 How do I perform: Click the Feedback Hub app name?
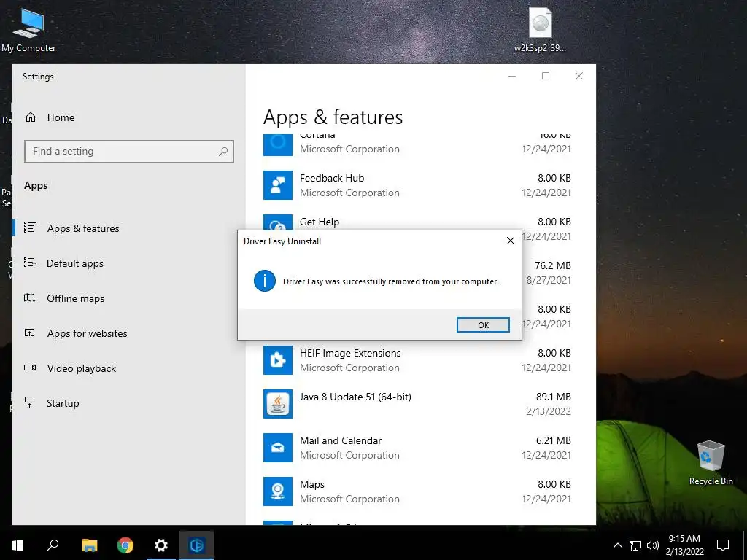[x=332, y=178]
